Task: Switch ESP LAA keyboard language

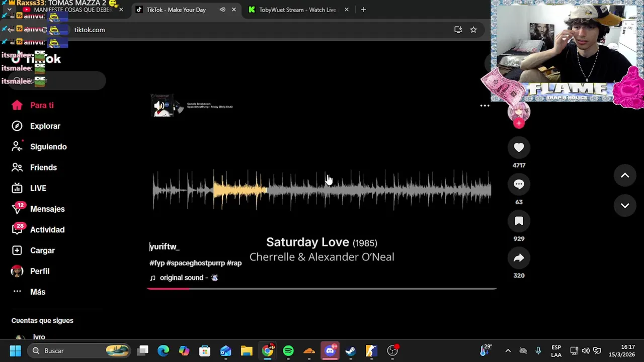Action: tap(556, 351)
